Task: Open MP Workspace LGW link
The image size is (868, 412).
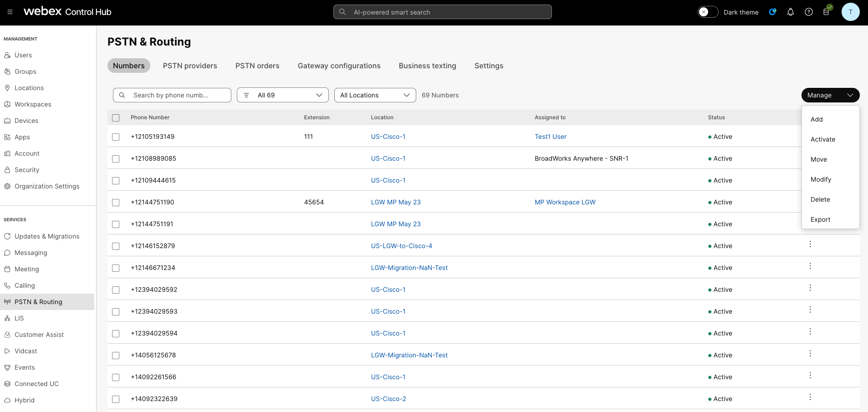Action: pos(565,202)
